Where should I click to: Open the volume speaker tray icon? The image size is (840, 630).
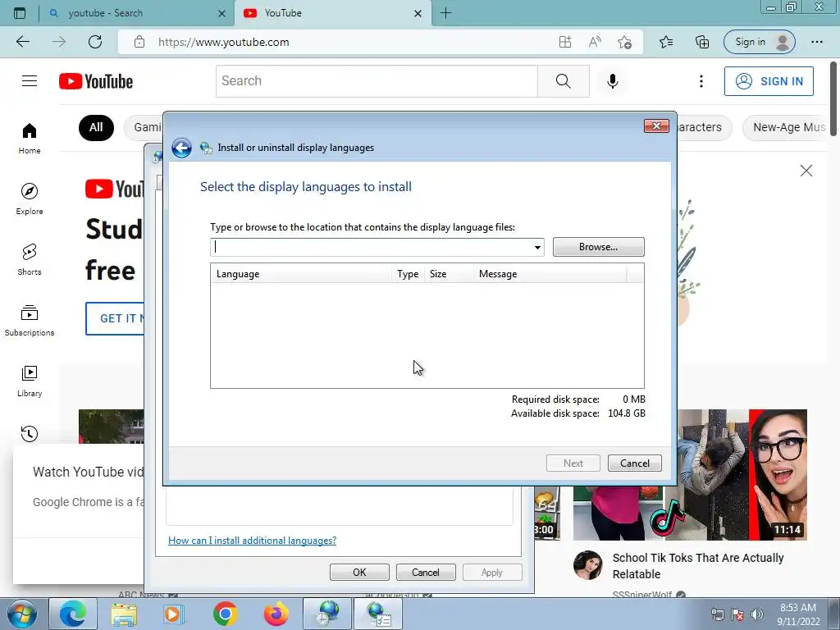pos(757,614)
